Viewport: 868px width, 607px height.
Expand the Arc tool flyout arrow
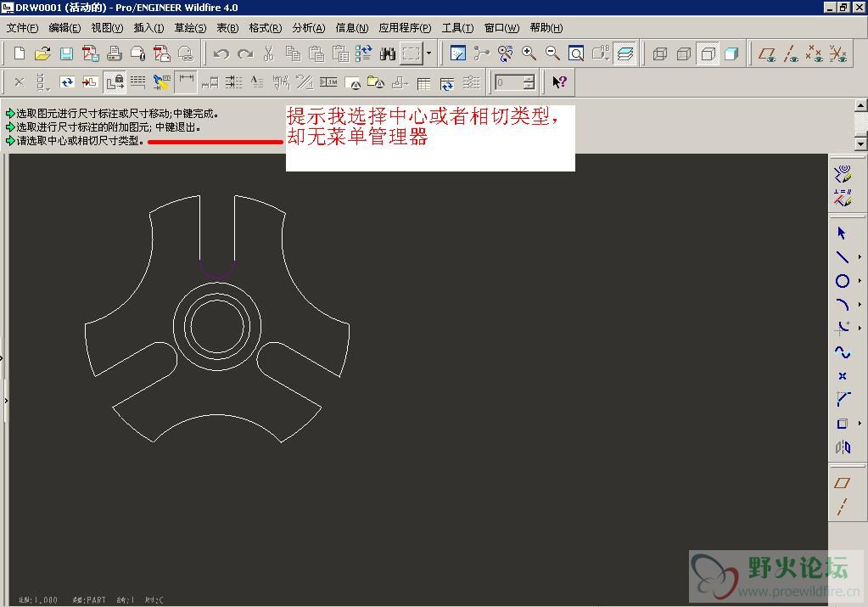point(860,305)
